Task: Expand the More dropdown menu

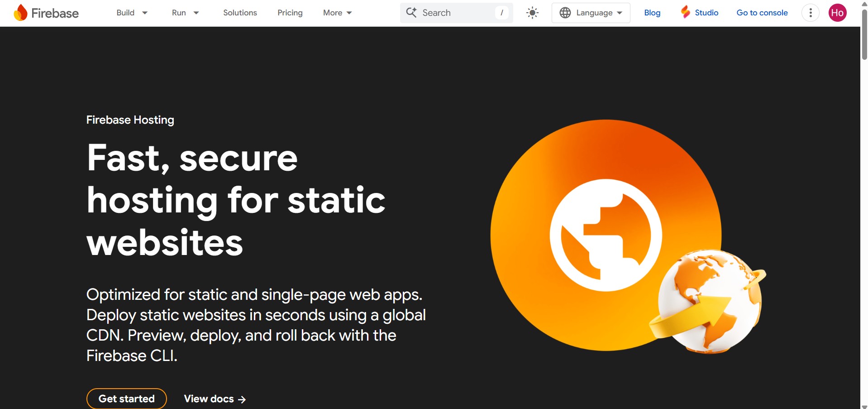Action: [x=337, y=13]
